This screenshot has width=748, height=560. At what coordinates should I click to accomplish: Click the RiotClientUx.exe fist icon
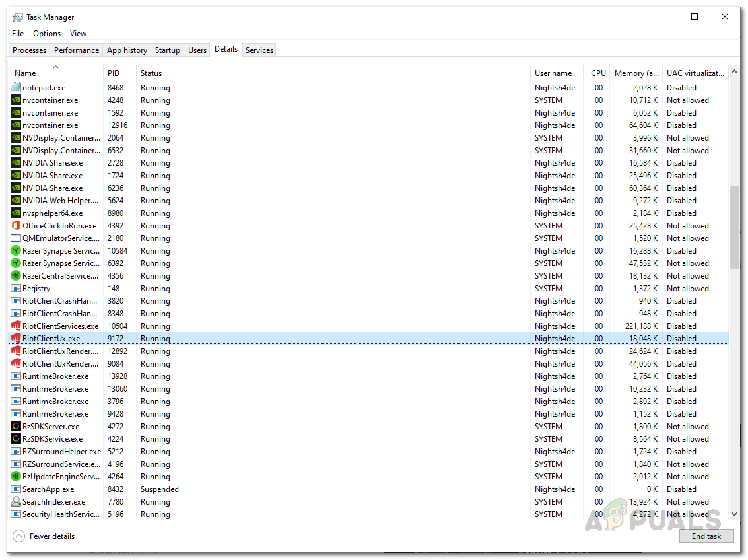coord(16,339)
